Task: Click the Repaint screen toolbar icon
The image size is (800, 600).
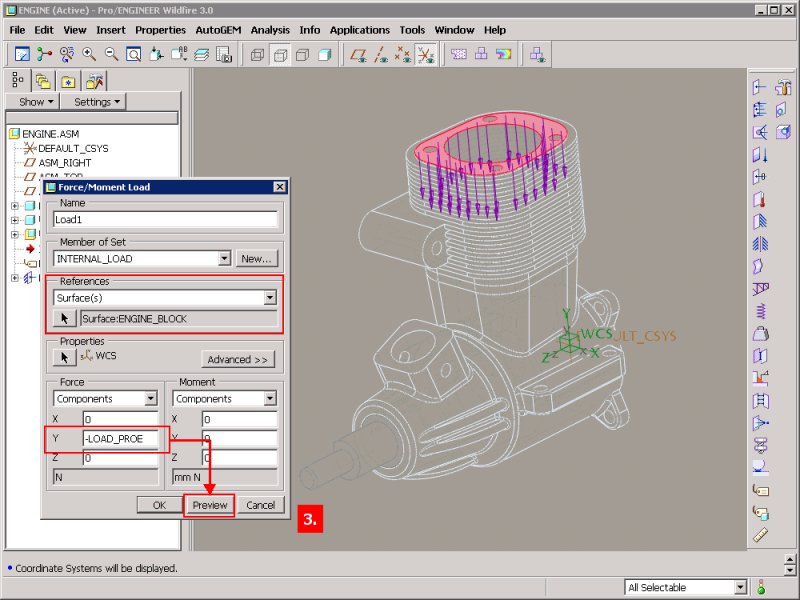Action: tap(22, 54)
